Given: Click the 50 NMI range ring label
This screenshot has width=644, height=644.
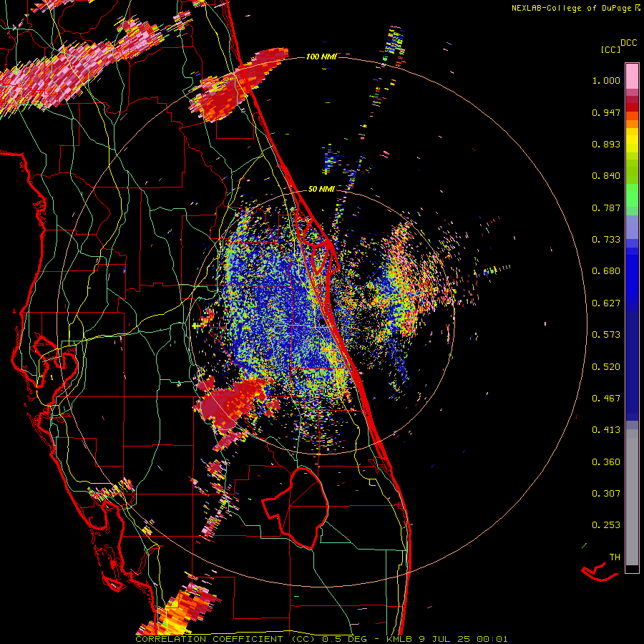Looking at the screenshot, I should pos(321,189).
